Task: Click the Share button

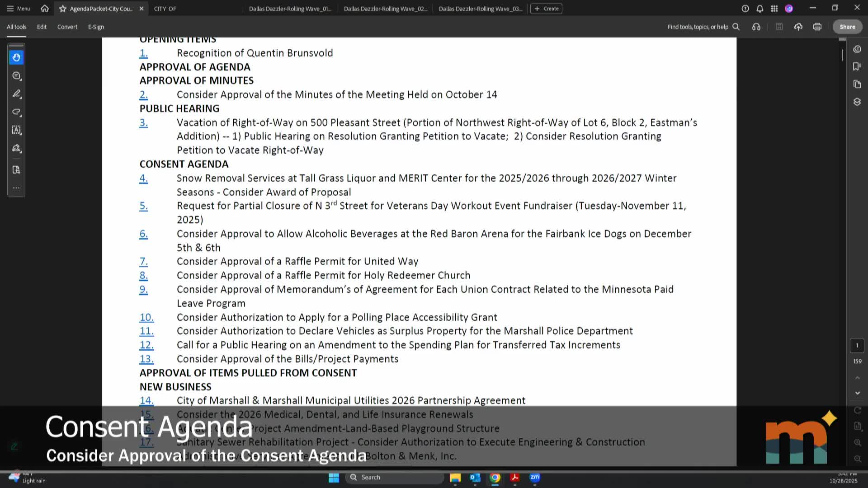Action: [x=847, y=27]
